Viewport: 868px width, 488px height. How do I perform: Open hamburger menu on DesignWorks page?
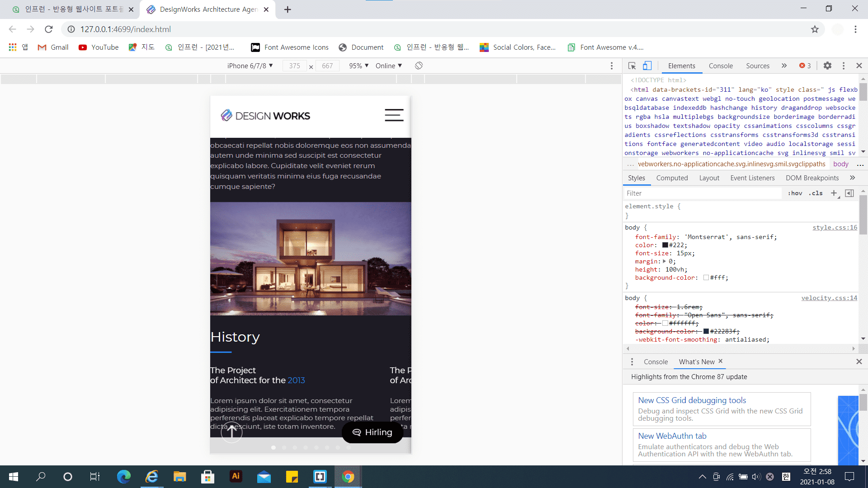[394, 115]
